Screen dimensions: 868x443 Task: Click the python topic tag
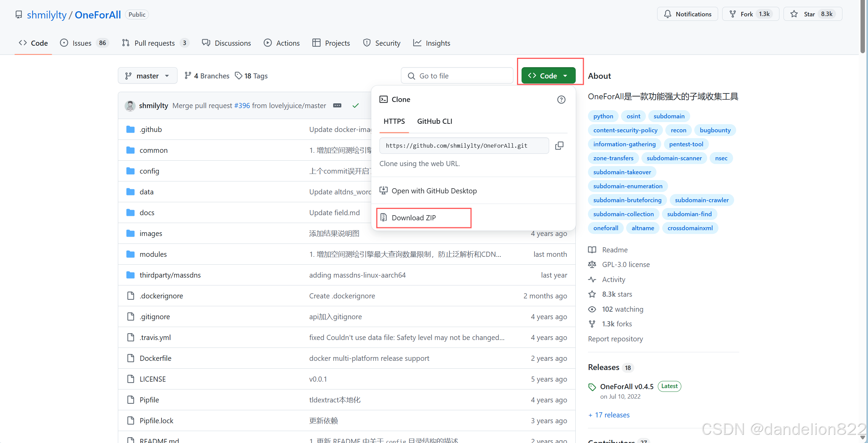click(603, 116)
